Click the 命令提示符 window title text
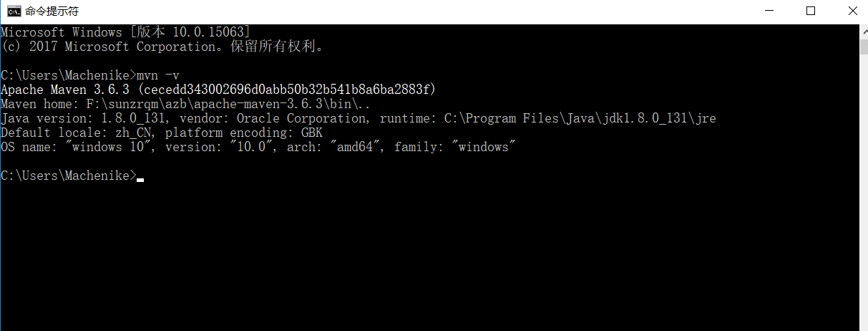 (52, 11)
